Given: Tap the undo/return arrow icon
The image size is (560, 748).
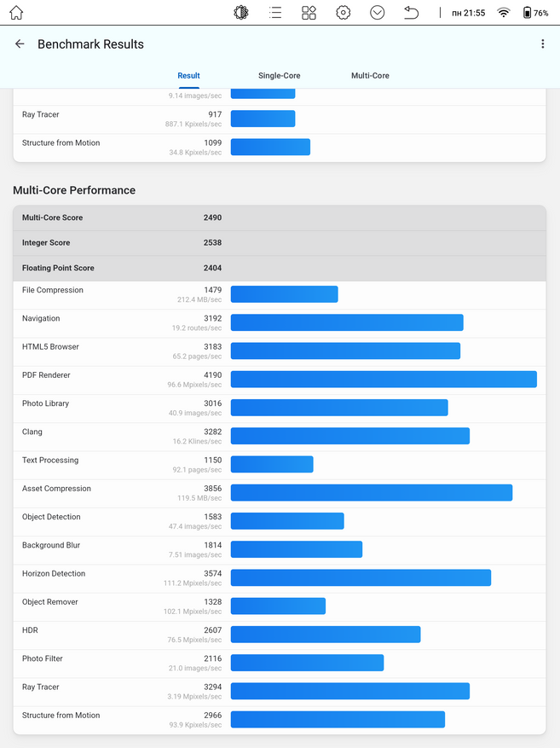Looking at the screenshot, I should click(x=411, y=13).
